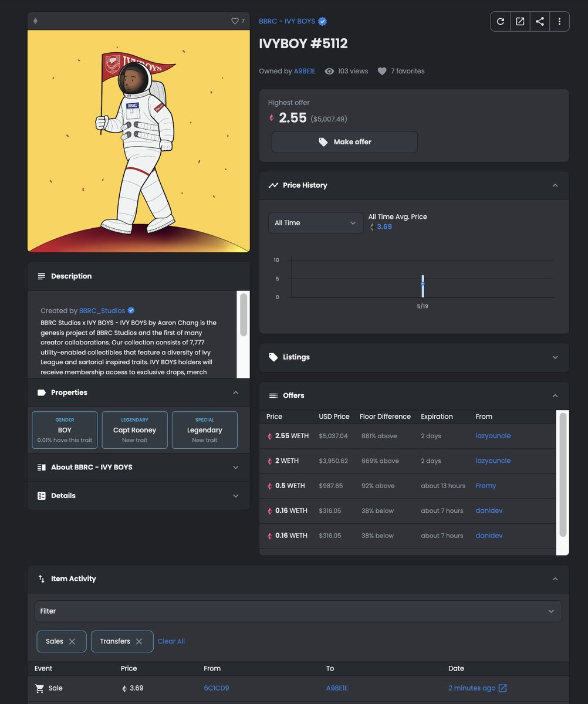Expand the Listings section
588x704 pixels.
point(555,357)
